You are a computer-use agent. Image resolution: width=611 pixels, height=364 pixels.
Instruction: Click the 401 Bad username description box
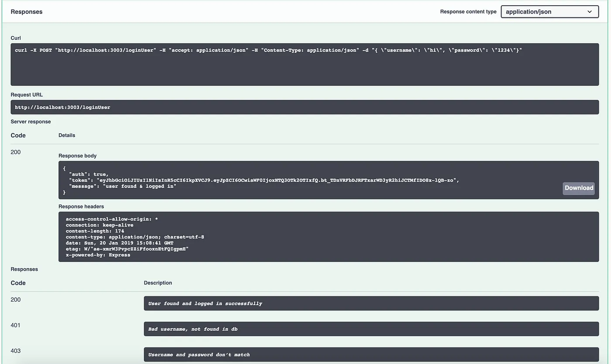[x=371, y=329]
